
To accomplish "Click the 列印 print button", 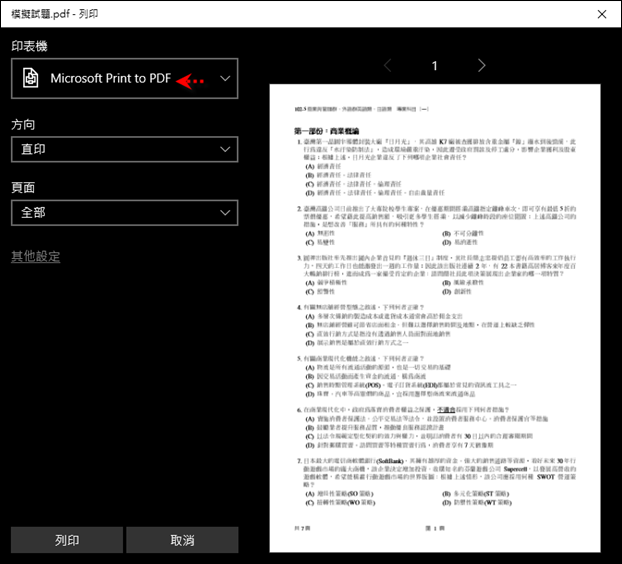I will tap(67, 540).
